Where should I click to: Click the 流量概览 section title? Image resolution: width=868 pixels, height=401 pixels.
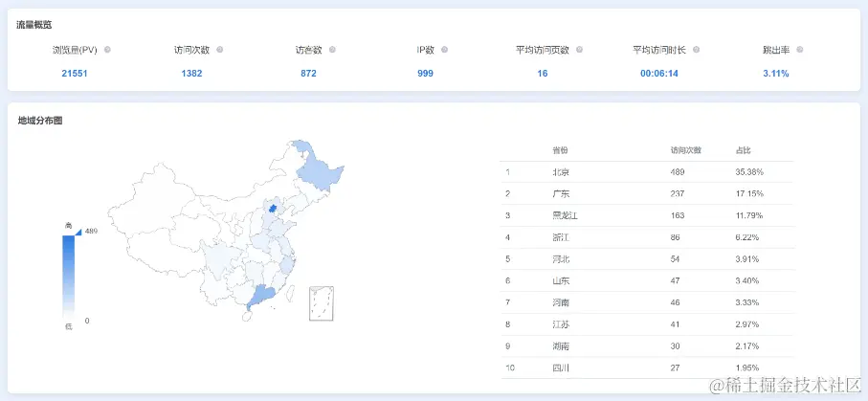point(34,25)
